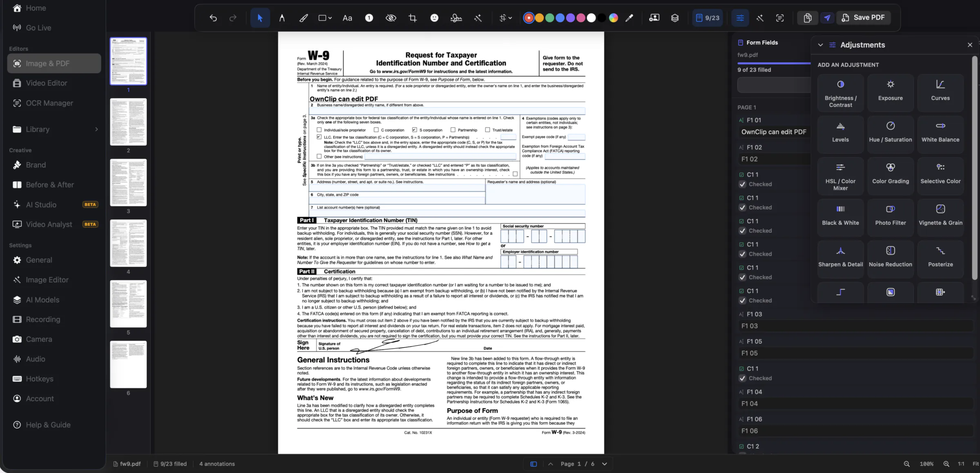Expand the Library sidebar section
980x473 pixels.
click(96, 129)
